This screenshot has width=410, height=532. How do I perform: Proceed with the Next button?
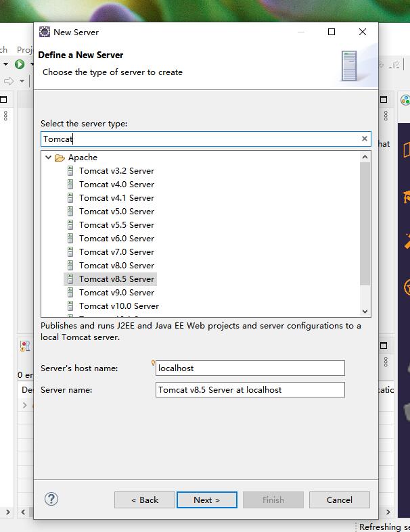coord(207,500)
